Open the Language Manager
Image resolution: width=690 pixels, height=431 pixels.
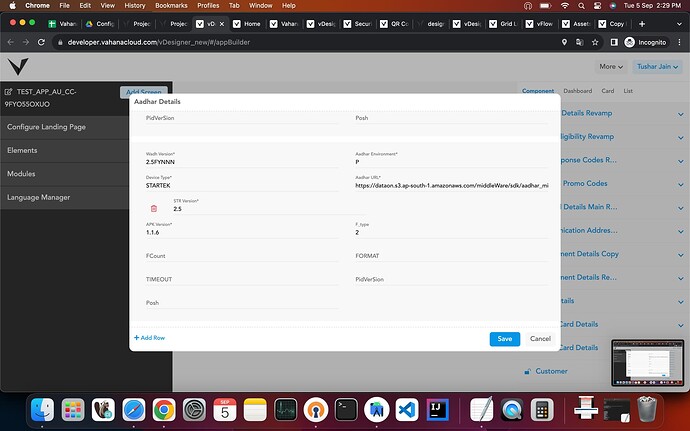(x=64, y=197)
